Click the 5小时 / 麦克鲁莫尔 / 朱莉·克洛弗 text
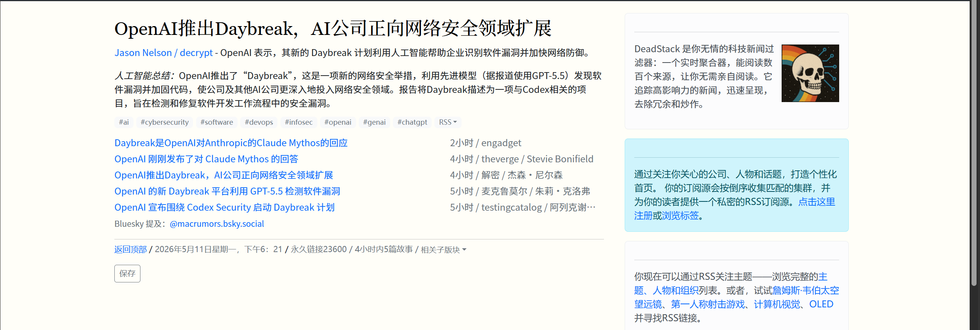The image size is (980, 330). coord(520,191)
